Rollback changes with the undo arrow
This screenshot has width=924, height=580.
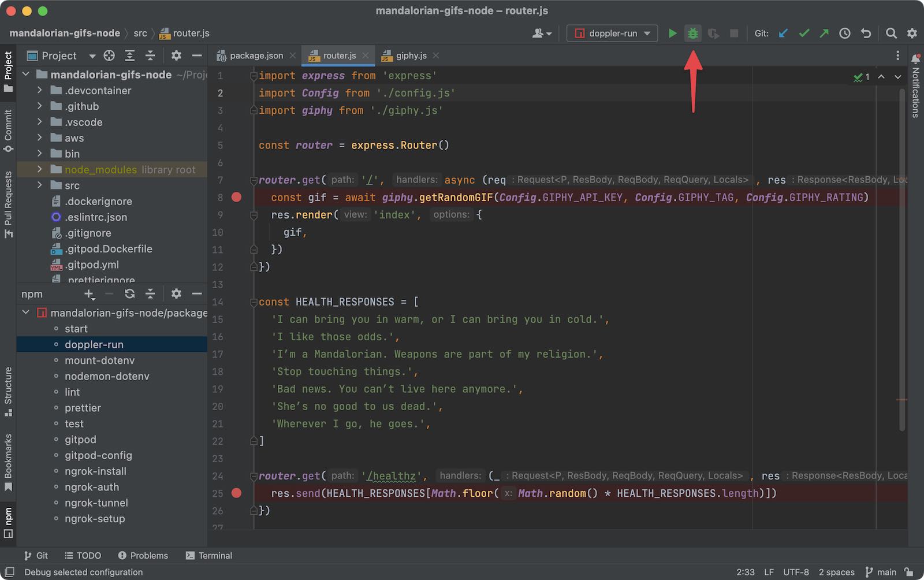(866, 34)
